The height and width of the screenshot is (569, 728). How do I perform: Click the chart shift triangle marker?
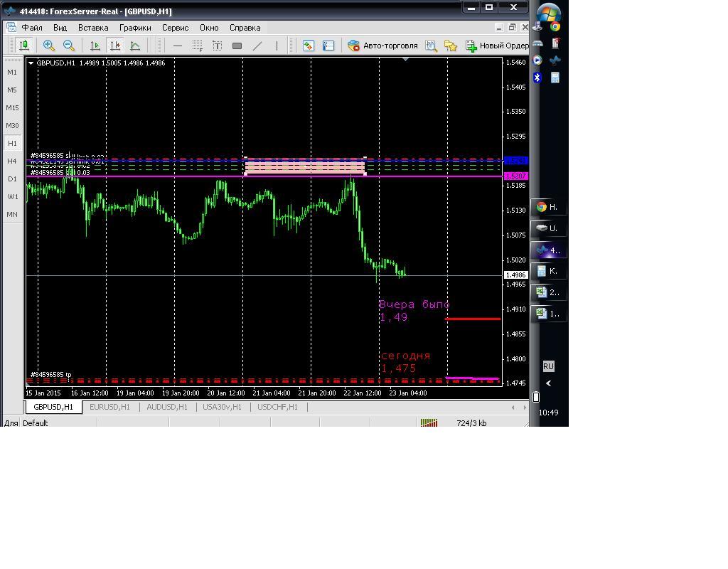point(406,60)
